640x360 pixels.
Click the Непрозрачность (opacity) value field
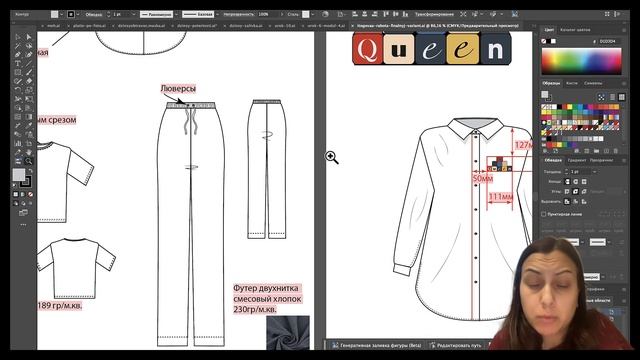(x=267, y=14)
